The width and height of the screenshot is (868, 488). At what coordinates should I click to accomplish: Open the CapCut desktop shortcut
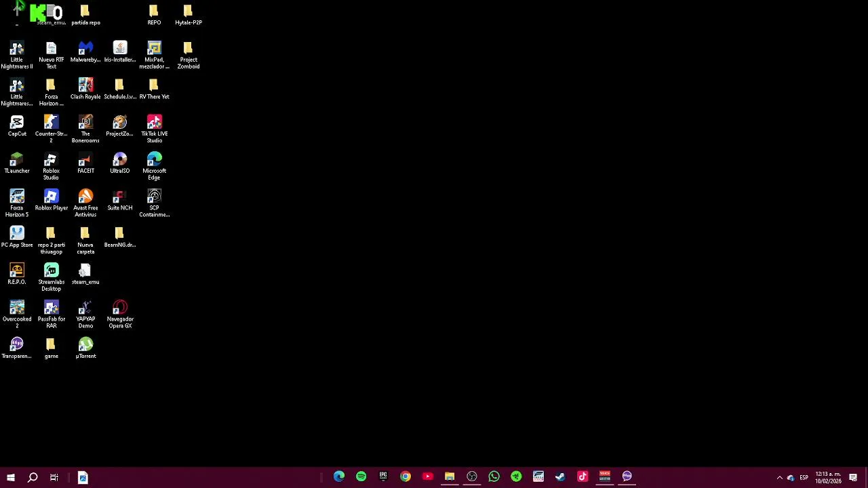tap(17, 126)
